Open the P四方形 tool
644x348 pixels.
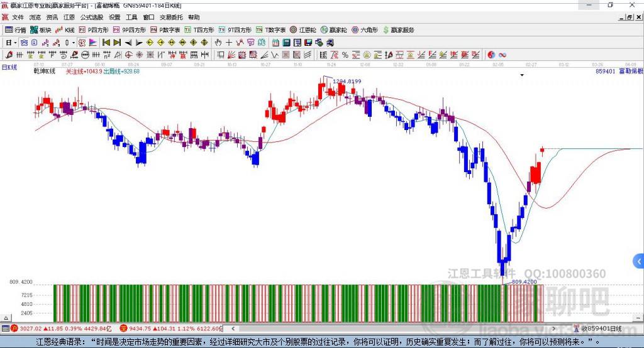(94, 30)
